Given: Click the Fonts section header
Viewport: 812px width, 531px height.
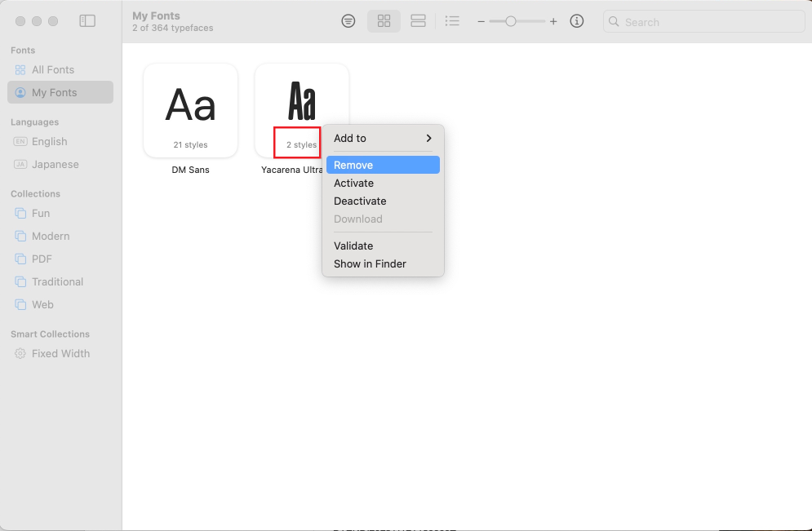Looking at the screenshot, I should [x=23, y=51].
